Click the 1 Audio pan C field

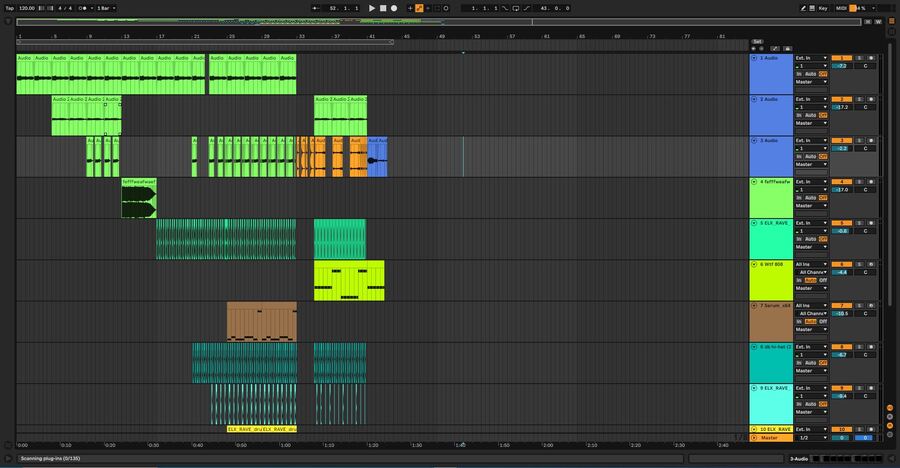[865, 66]
